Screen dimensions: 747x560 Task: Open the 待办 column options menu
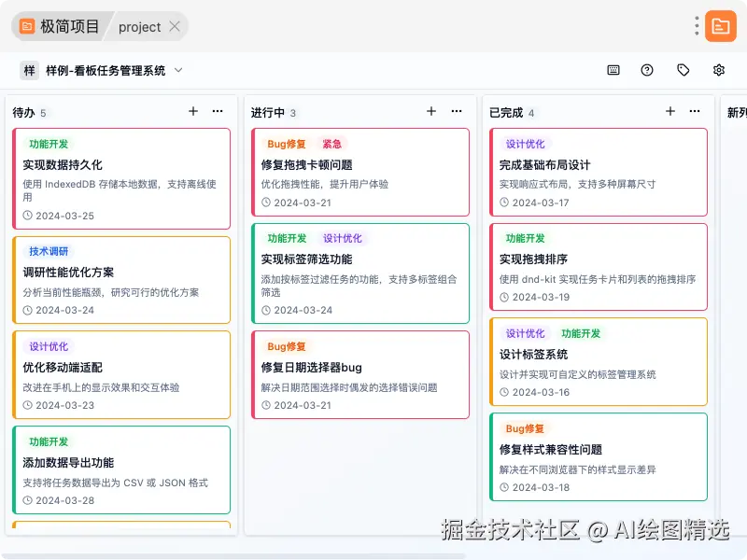(218, 110)
